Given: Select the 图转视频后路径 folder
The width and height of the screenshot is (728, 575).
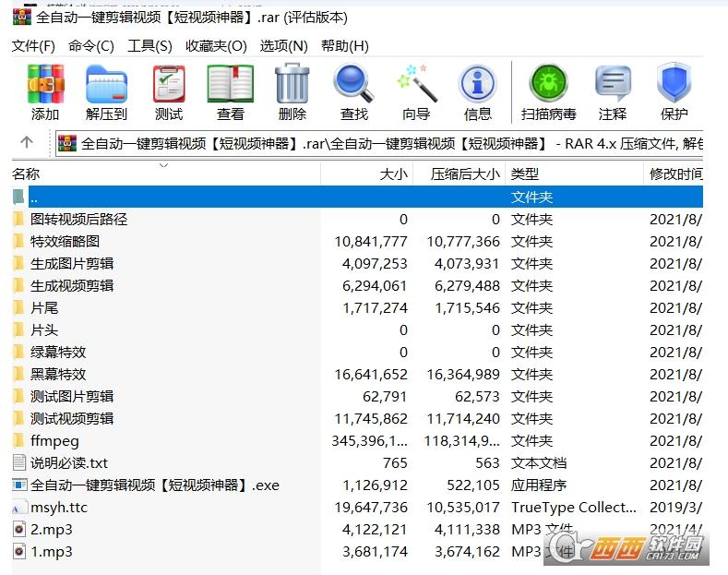Looking at the screenshot, I should coord(79,220).
